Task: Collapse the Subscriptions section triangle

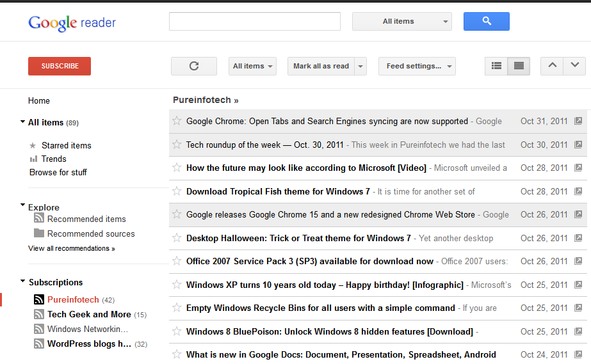Action: click(x=22, y=281)
